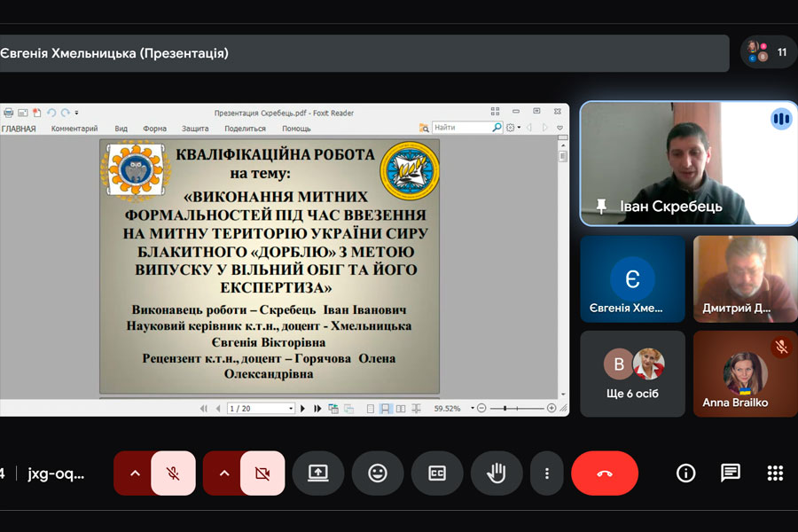Leave the call with red hang-up button
The width and height of the screenshot is (798, 532).
point(605,473)
